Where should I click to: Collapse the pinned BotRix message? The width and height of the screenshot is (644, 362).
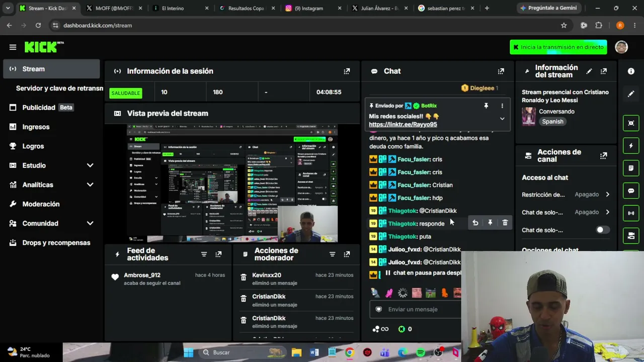[x=502, y=119]
